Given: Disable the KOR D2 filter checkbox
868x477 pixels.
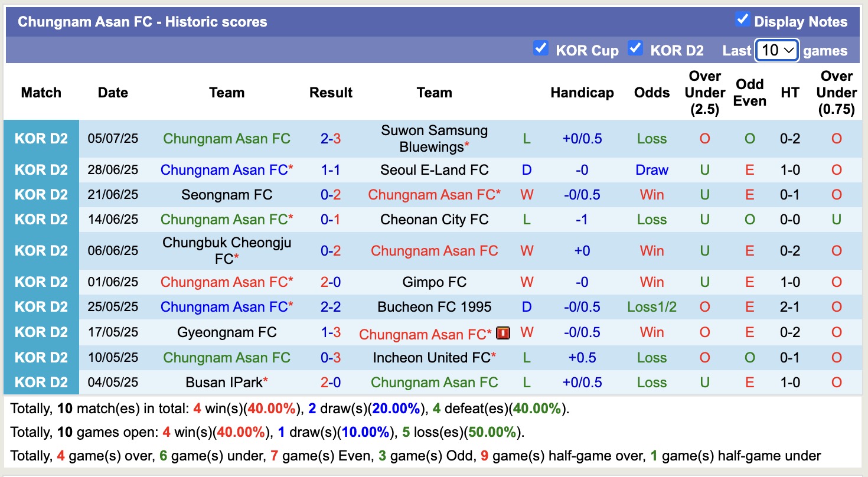Looking at the screenshot, I should tap(635, 48).
